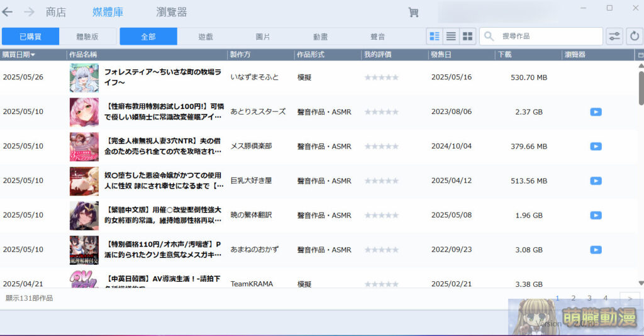Sort by 發售日 column header

coord(462,55)
